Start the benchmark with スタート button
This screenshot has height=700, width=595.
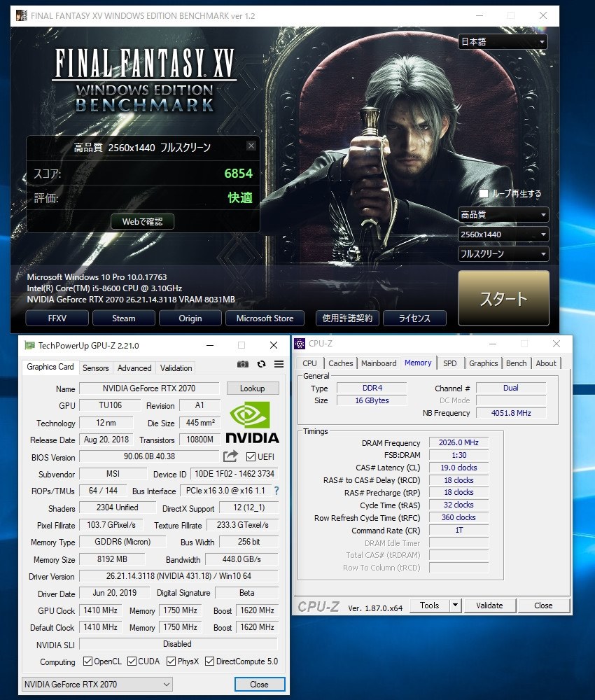coord(503,298)
